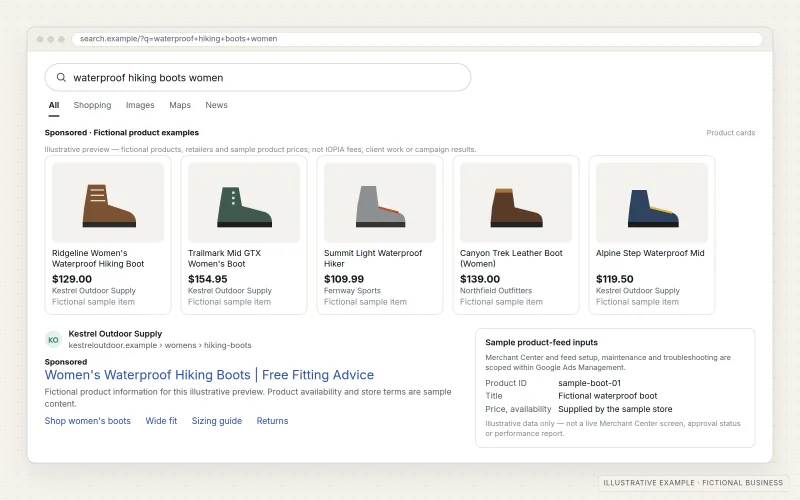Click Supplied by the sample store value
This screenshot has width=800, height=500.
[x=615, y=409]
